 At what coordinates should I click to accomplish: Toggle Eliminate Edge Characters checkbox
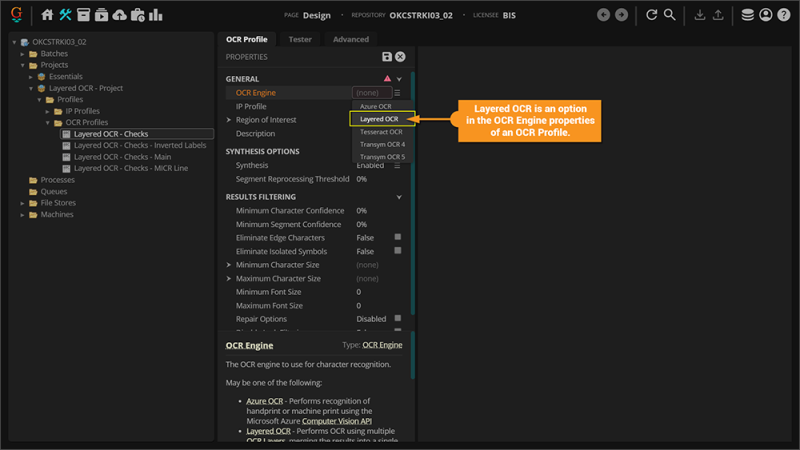(x=398, y=237)
